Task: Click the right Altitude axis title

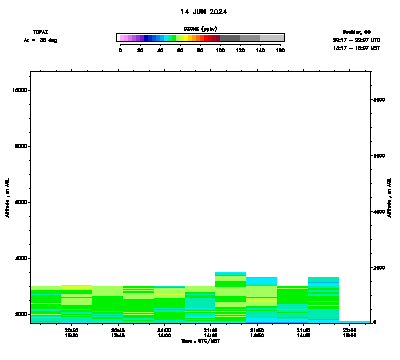Action: tap(389, 197)
